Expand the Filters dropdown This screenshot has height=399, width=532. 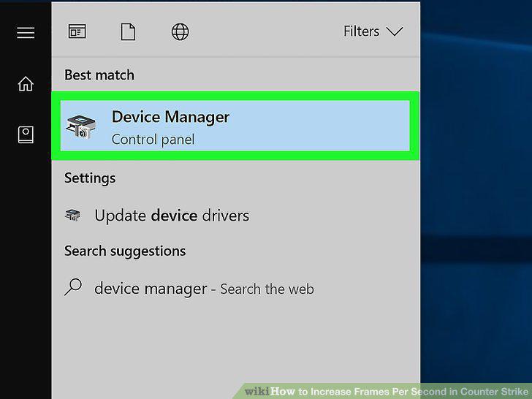[373, 31]
